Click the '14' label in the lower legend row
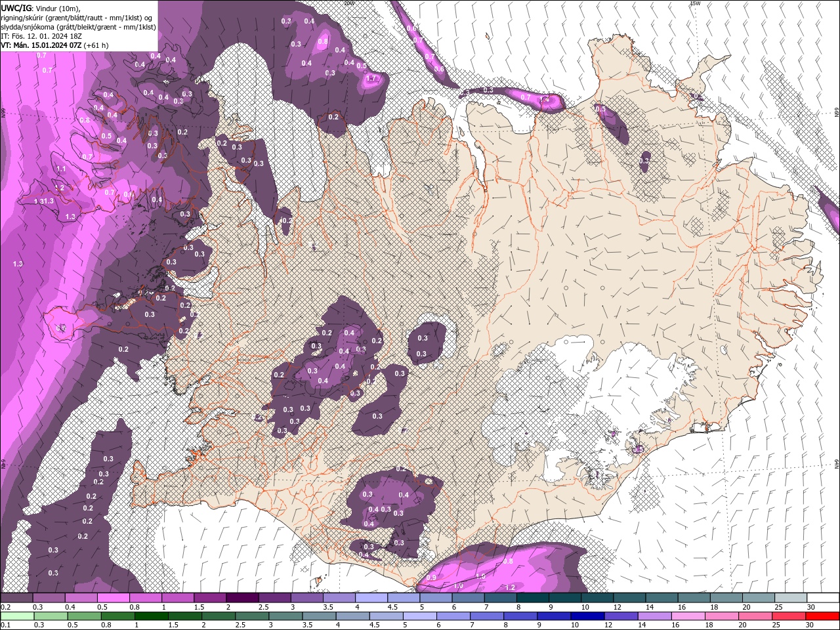 pos(642,625)
